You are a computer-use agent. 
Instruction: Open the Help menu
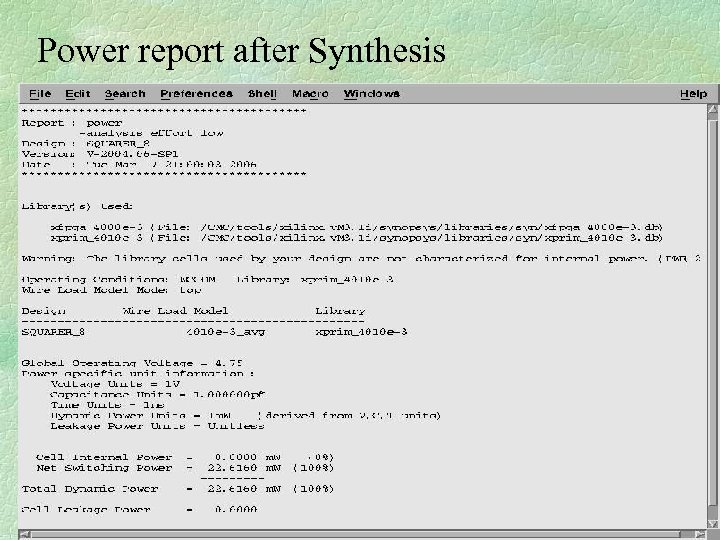[693, 94]
